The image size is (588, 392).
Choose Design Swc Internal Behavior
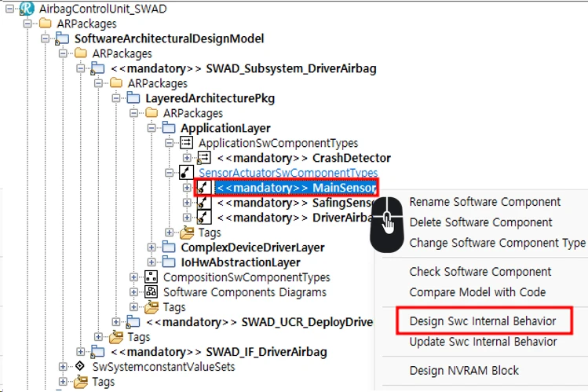click(483, 321)
